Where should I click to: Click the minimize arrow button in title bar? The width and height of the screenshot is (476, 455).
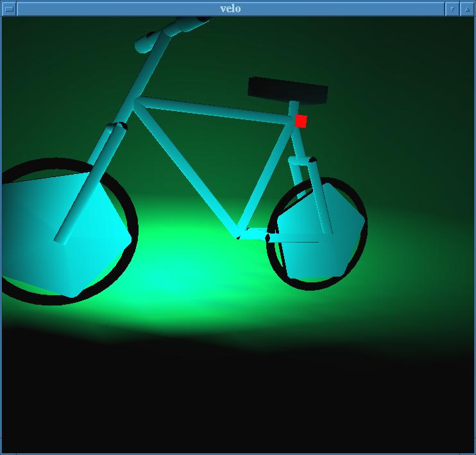pyautogui.click(x=452, y=9)
